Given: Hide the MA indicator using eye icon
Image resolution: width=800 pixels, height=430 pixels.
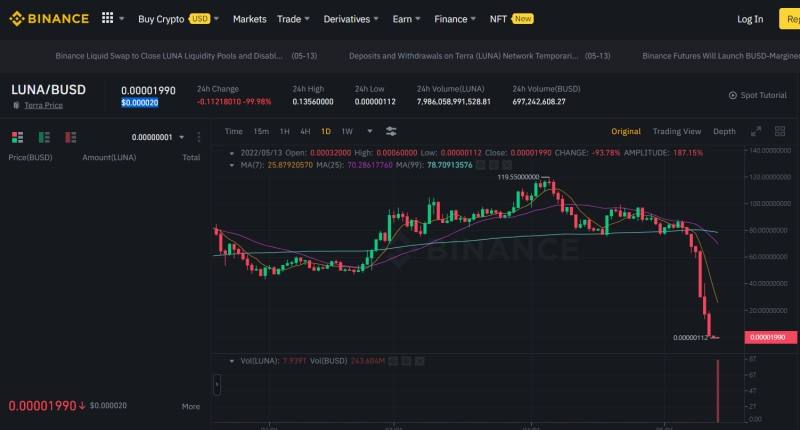Looking at the screenshot, I should pos(481,165).
